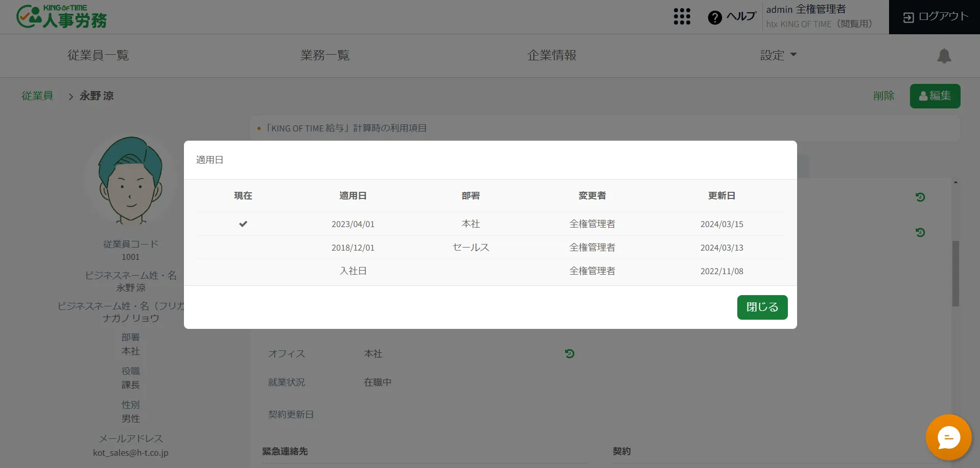Click the 緊急連絡先 section heading
The width and height of the screenshot is (980, 468).
pos(285,451)
